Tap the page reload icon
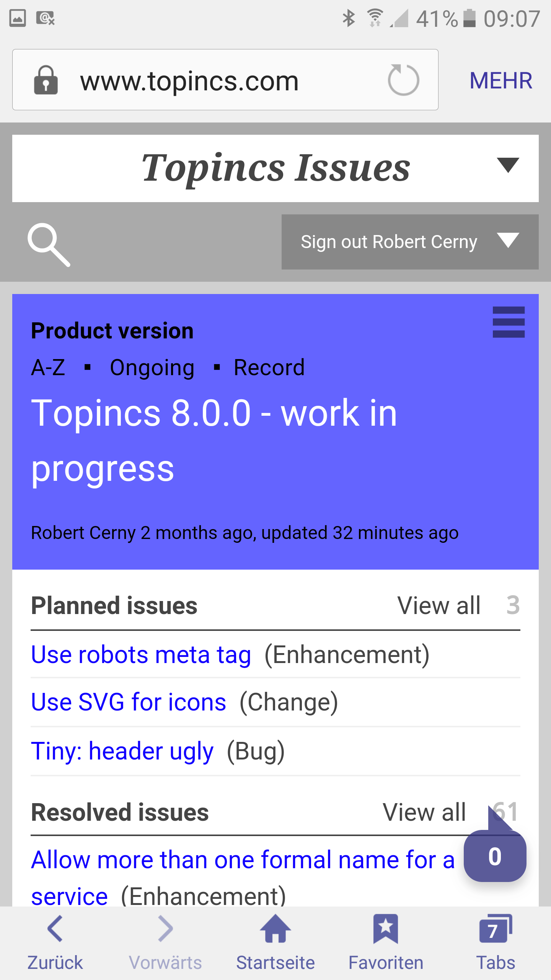551x980 pixels. 403,80
